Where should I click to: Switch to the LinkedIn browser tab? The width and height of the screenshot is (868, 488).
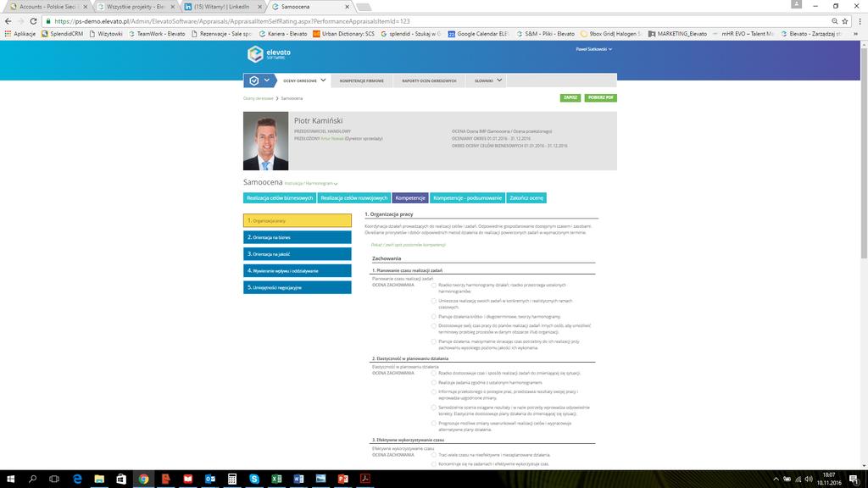click(x=221, y=7)
